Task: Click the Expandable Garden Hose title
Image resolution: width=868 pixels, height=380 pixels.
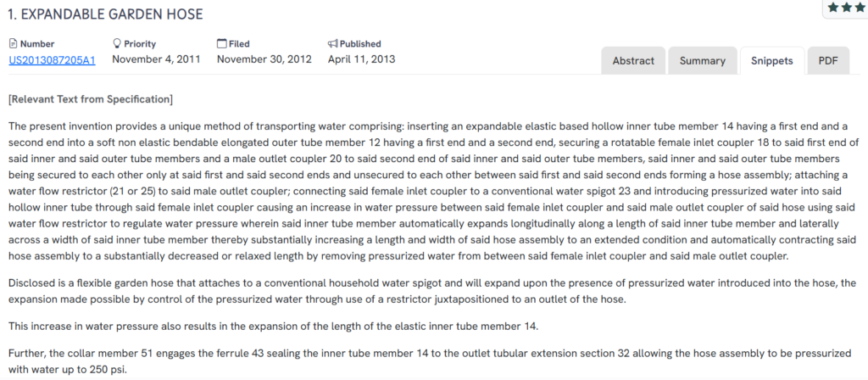Action: (105, 14)
